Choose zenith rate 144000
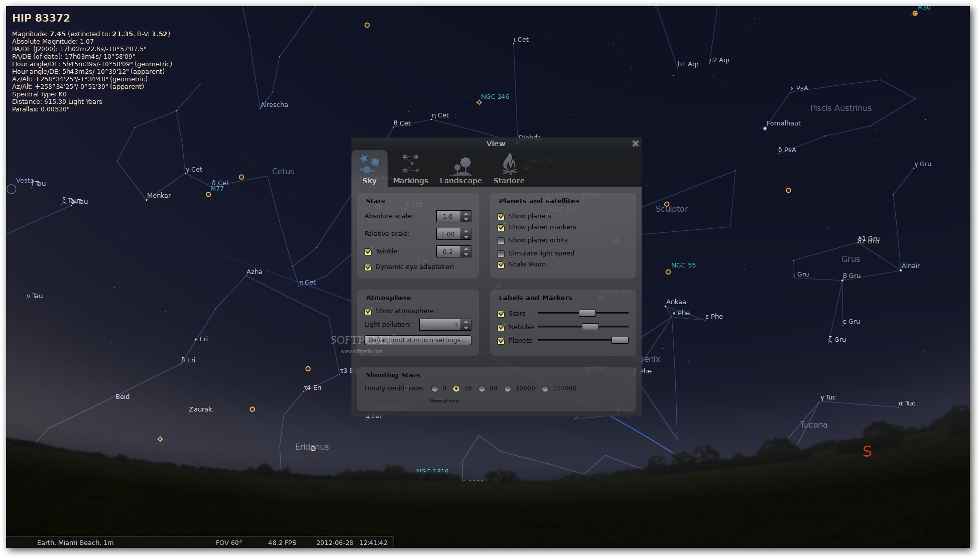Image resolution: width=980 pixels, height=558 pixels. coord(545,388)
